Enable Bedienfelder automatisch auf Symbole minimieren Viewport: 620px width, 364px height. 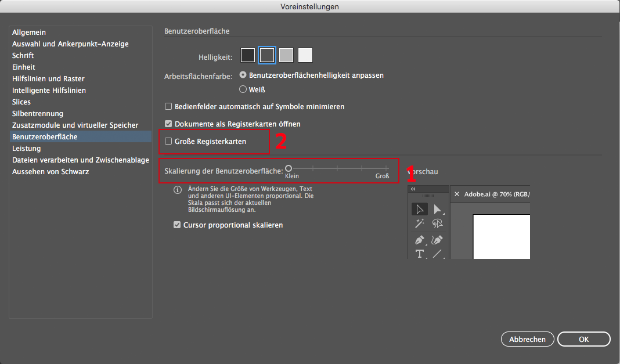168,106
